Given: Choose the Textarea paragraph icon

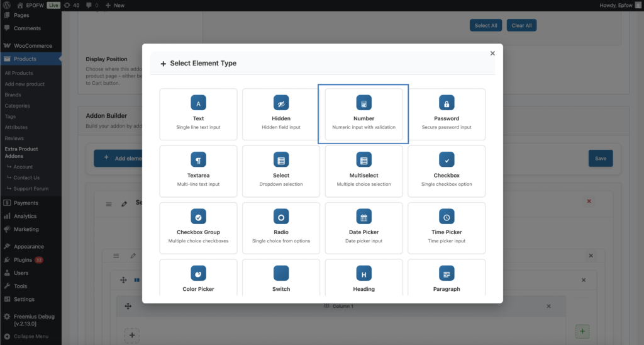Looking at the screenshot, I should click(x=198, y=160).
